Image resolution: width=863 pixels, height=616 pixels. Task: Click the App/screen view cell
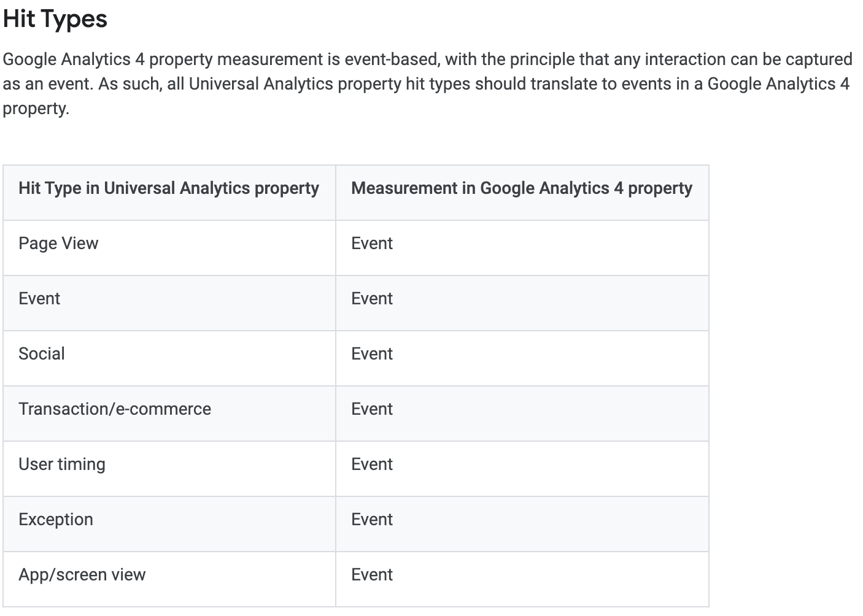pyautogui.click(x=169, y=579)
